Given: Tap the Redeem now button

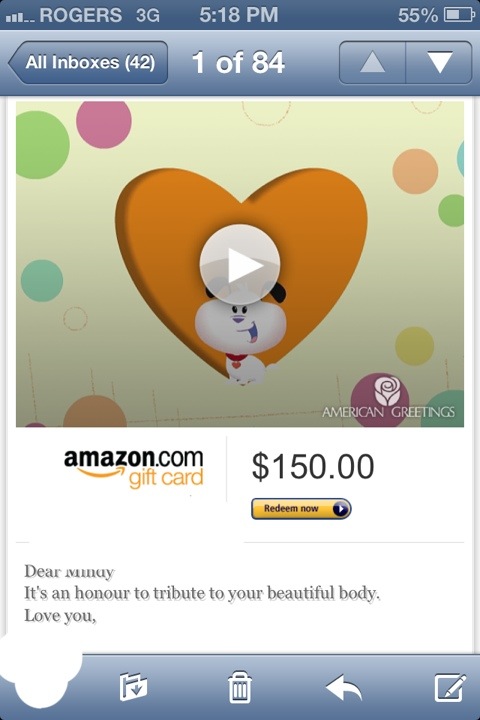Looking at the screenshot, I should coord(301,509).
